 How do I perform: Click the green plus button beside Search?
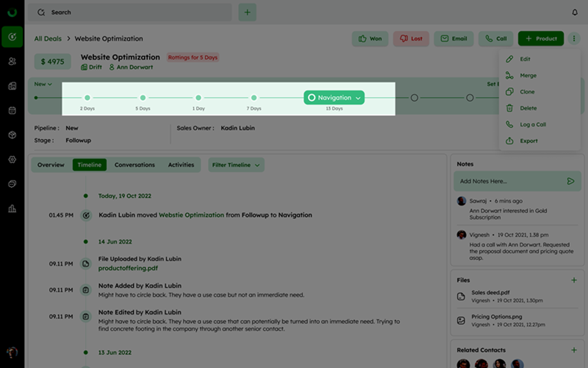(247, 12)
